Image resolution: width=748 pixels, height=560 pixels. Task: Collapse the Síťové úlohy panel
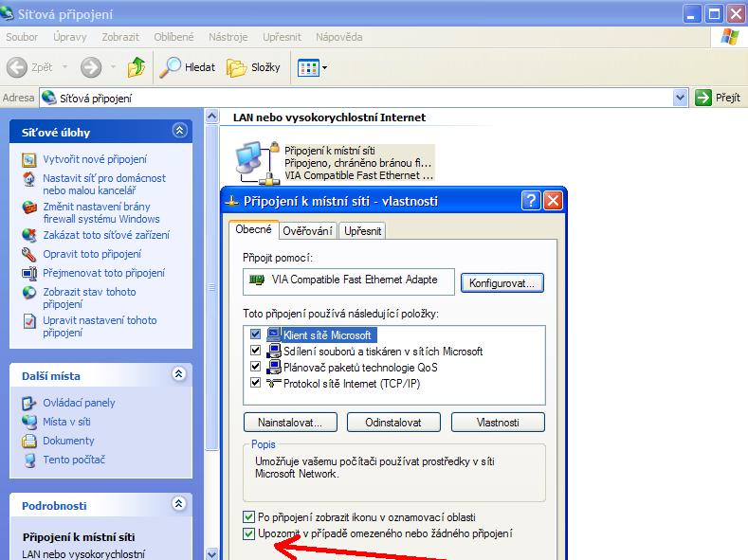coord(179,132)
